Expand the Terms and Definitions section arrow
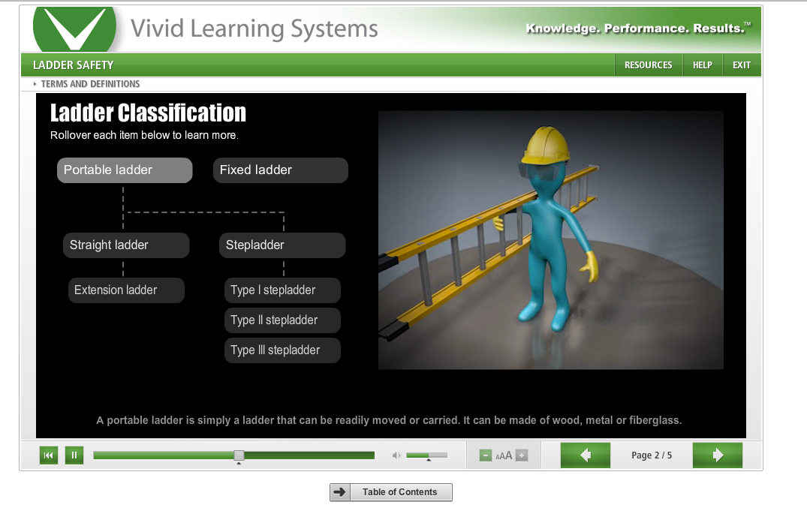Image resolution: width=807 pixels, height=532 pixels. [x=35, y=84]
